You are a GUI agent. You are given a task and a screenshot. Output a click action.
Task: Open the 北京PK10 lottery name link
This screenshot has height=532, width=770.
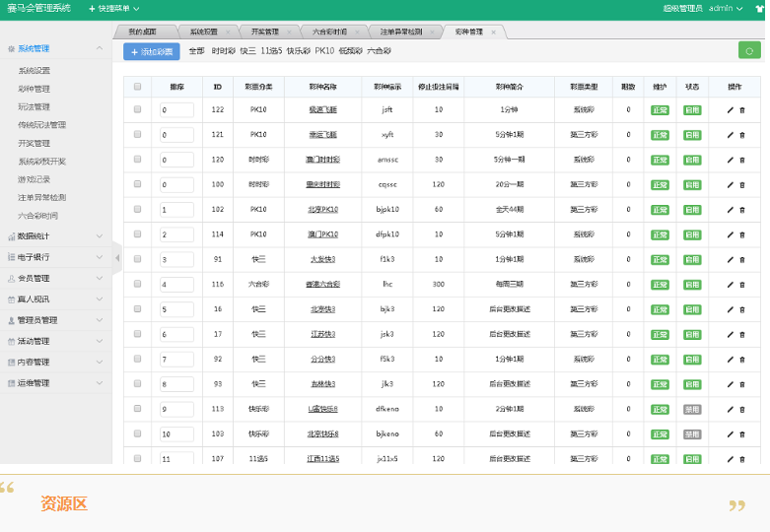[323, 210]
